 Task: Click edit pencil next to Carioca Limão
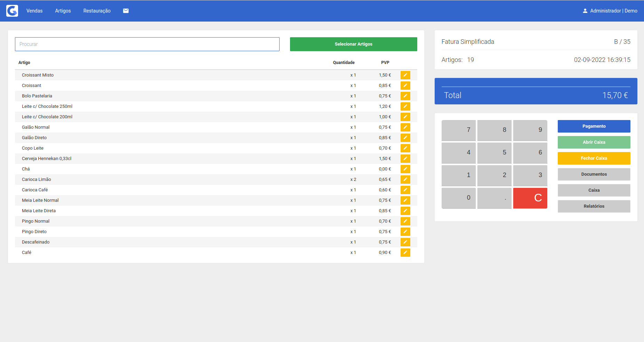click(405, 180)
